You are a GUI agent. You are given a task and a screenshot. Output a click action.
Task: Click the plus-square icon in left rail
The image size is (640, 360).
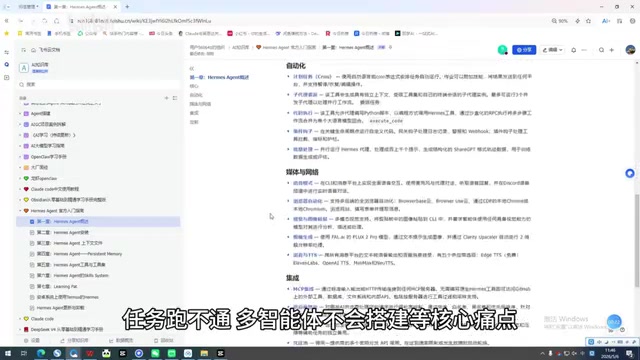coord(7,77)
